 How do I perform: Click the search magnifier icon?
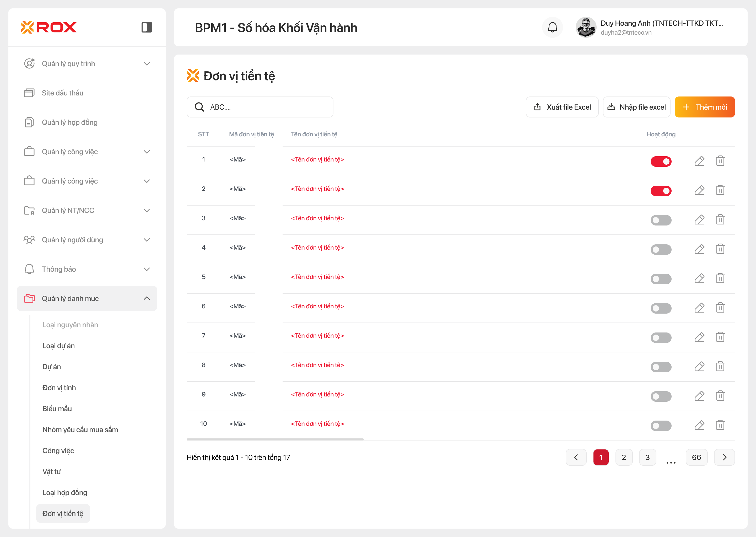[199, 107]
